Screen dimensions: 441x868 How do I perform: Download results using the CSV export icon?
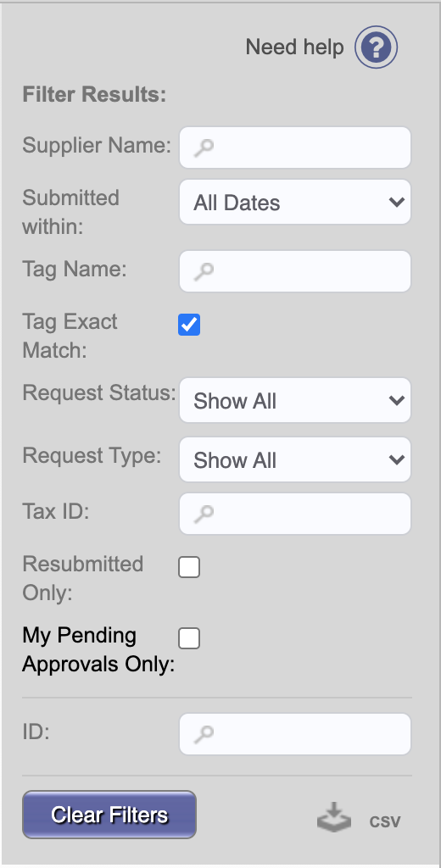334,818
